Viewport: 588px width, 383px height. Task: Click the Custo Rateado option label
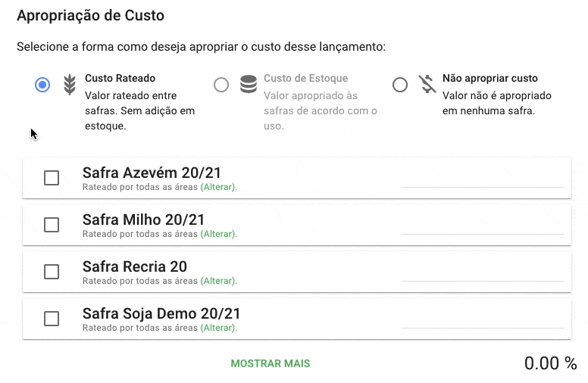tap(120, 78)
